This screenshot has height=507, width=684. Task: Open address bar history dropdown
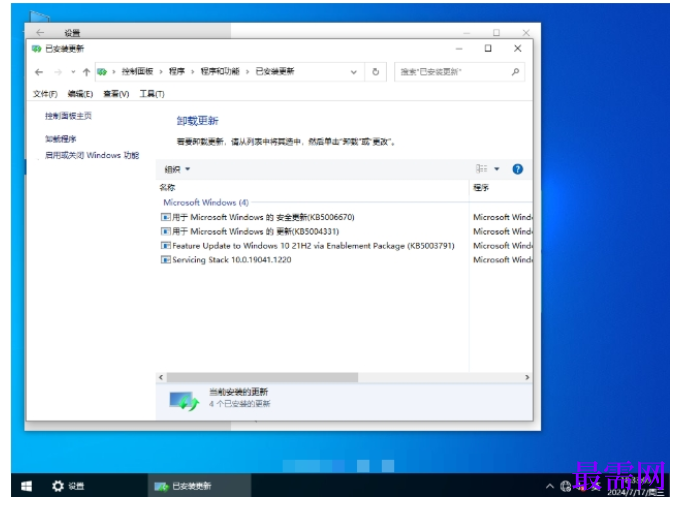[354, 72]
